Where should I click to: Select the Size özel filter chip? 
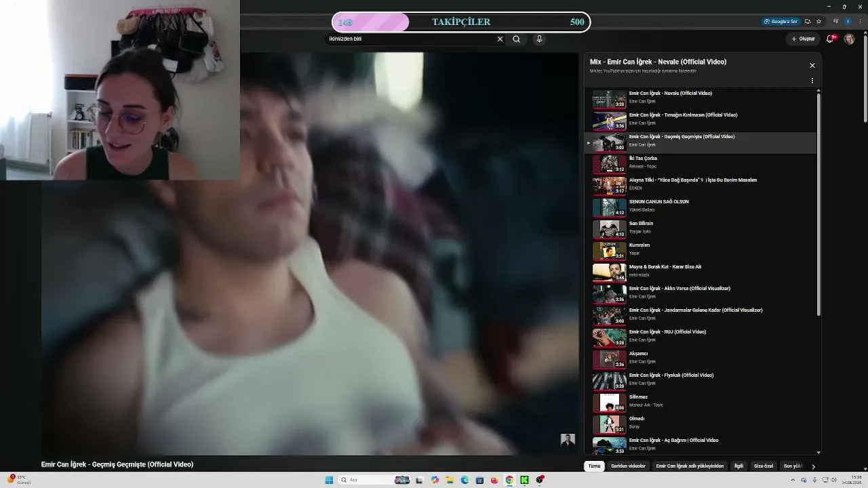(764, 466)
